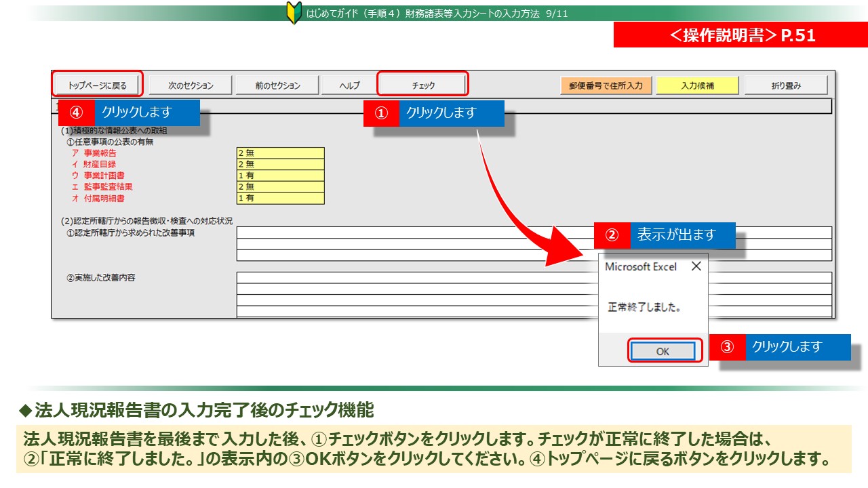Click first row of 実施した改善内容 field
Image resolution: width=868 pixels, height=488 pixels.
click(407, 278)
